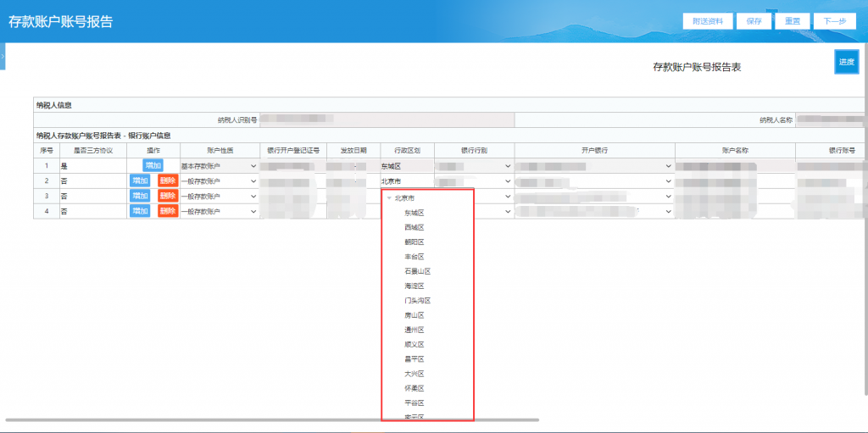Open 一般存款账户 dropdown in row 2
The width and height of the screenshot is (868, 433).
[x=220, y=181]
